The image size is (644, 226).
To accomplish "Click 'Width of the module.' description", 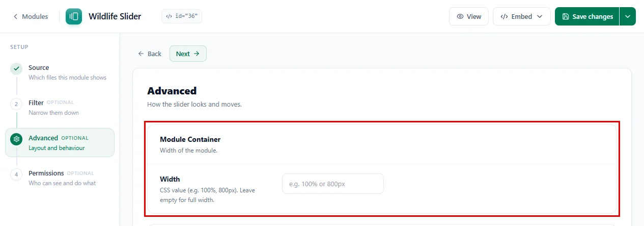I will pyautogui.click(x=189, y=150).
